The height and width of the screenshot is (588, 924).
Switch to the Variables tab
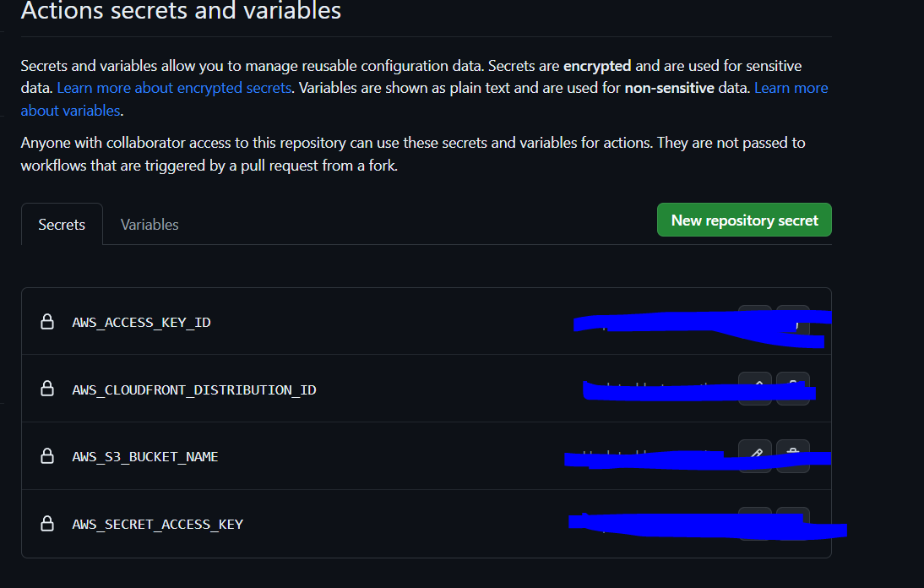(x=149, y=224)
